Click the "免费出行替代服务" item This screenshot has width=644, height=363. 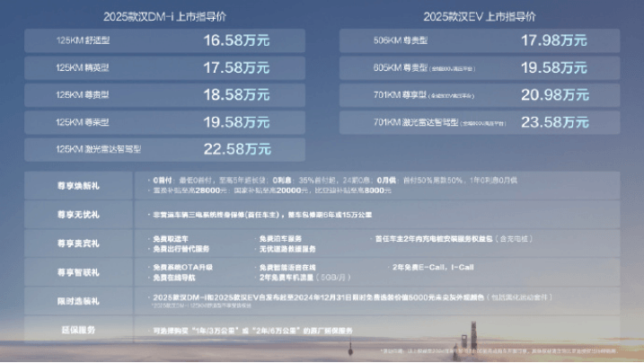(181, 249)
